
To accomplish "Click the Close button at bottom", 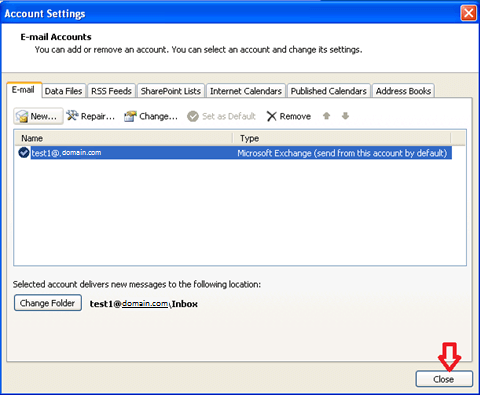I will (444, 379).
